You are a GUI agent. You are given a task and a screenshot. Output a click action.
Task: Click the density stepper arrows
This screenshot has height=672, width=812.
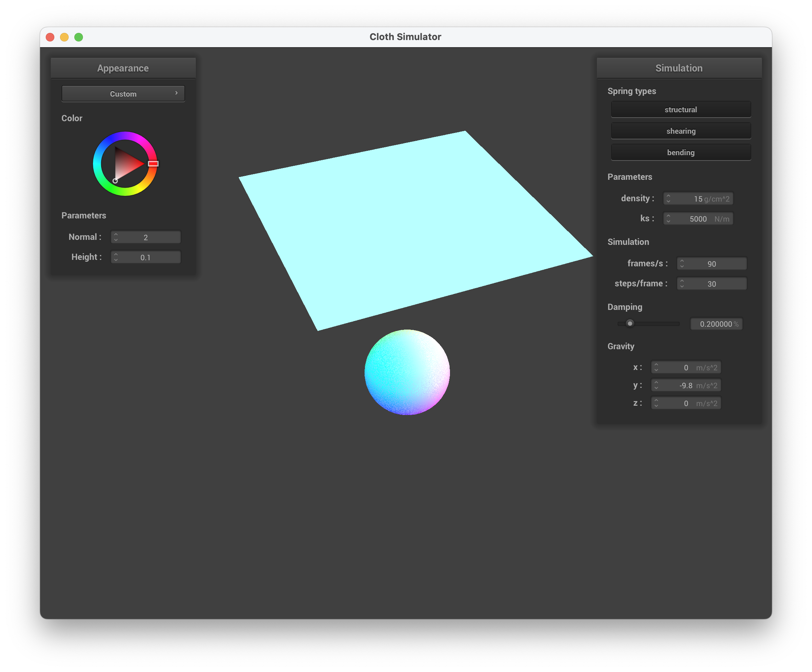668,198
